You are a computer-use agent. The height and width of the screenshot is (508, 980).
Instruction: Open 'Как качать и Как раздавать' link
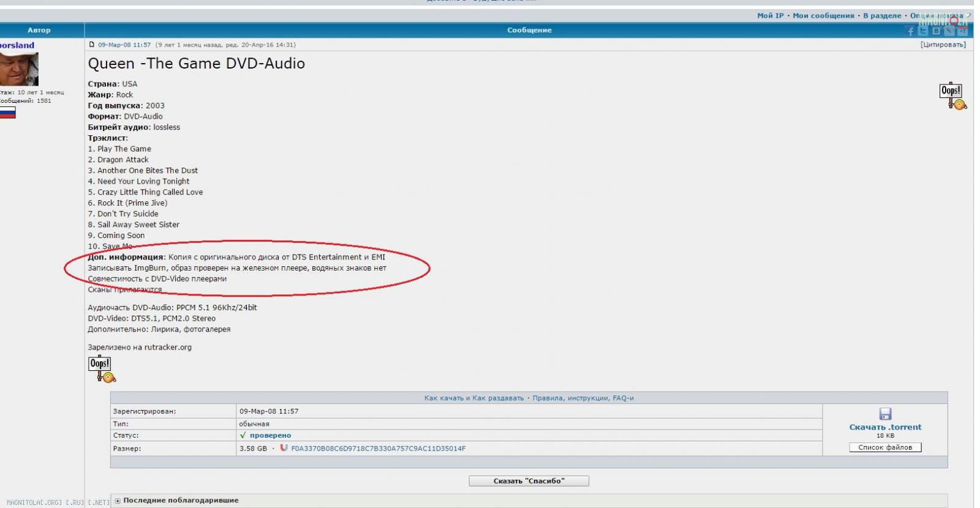tap(473, 398)
